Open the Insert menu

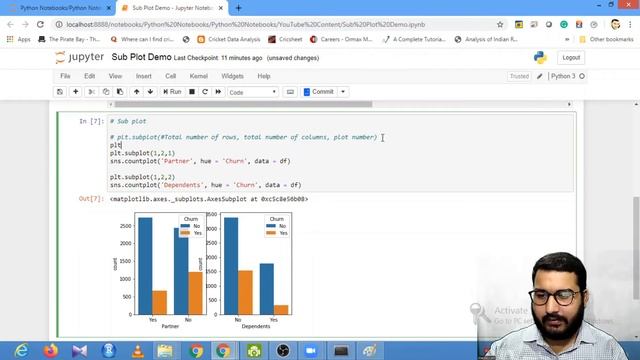tap(143, 76)
